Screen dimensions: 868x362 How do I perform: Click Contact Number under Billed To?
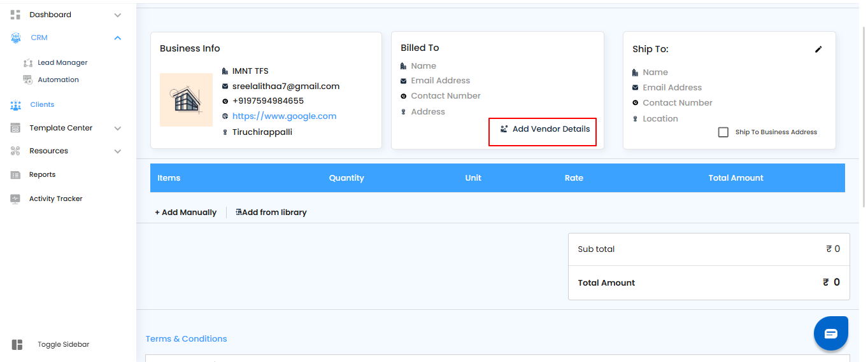tap(446, 96)
